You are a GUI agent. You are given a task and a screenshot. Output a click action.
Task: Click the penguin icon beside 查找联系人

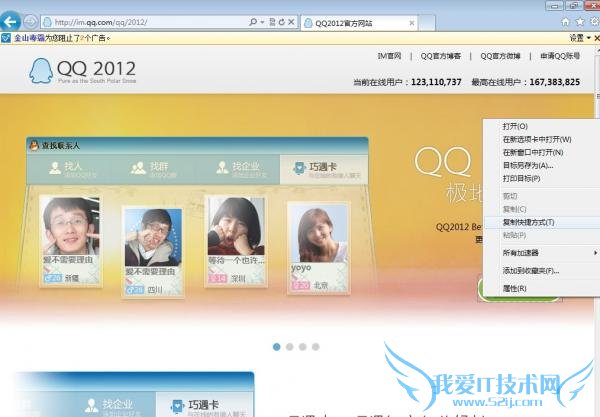(x=34, y=145)
